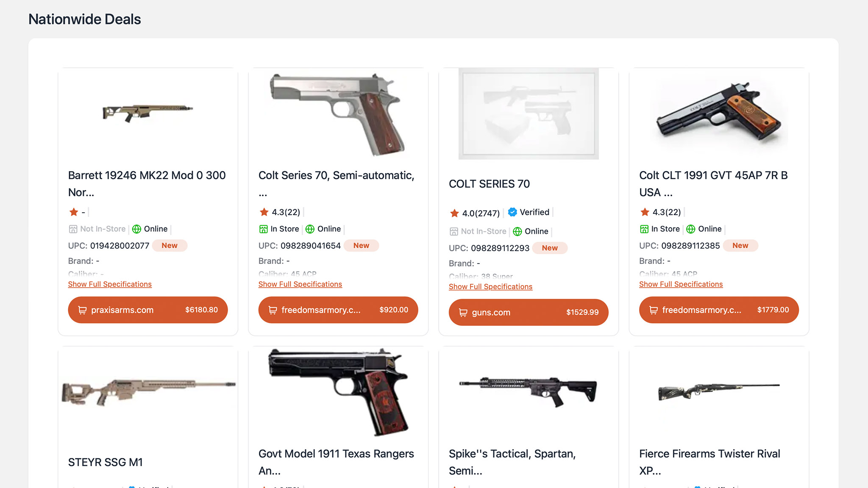Click the 4.0 rating of 2747 reviews
This screenshot has height=488, width=868.
(x=481, y=213)
